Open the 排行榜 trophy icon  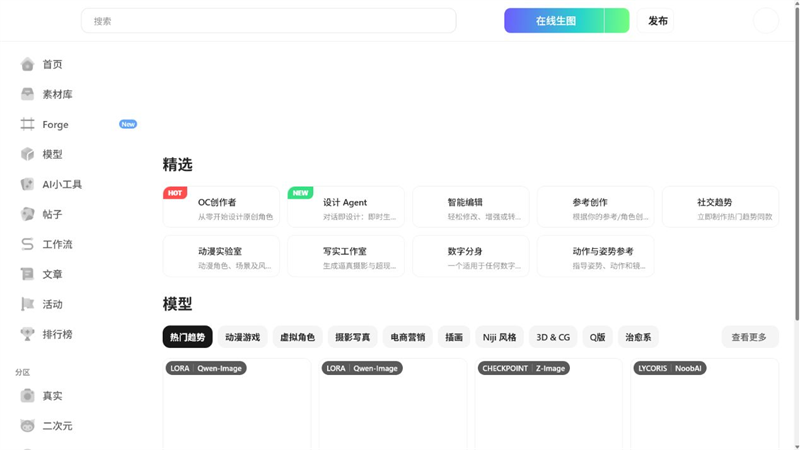click(28, 334)
